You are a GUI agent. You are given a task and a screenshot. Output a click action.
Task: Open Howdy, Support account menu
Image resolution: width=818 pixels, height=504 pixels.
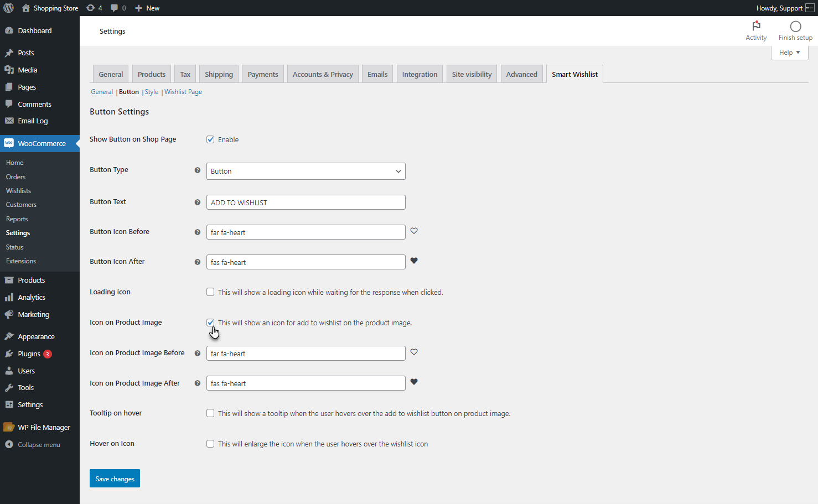[x=785, y=8]
